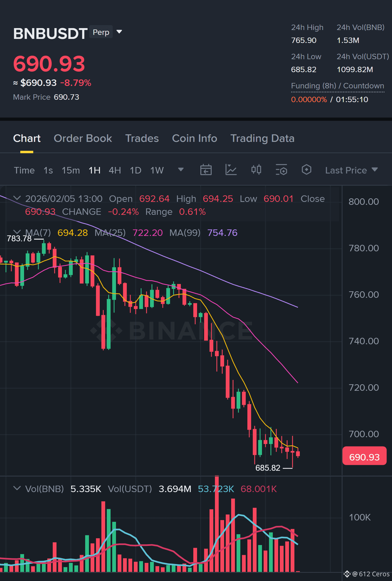Switch to the Order Book tab
This screenshot has height=581, width=392.
point(83,138)
